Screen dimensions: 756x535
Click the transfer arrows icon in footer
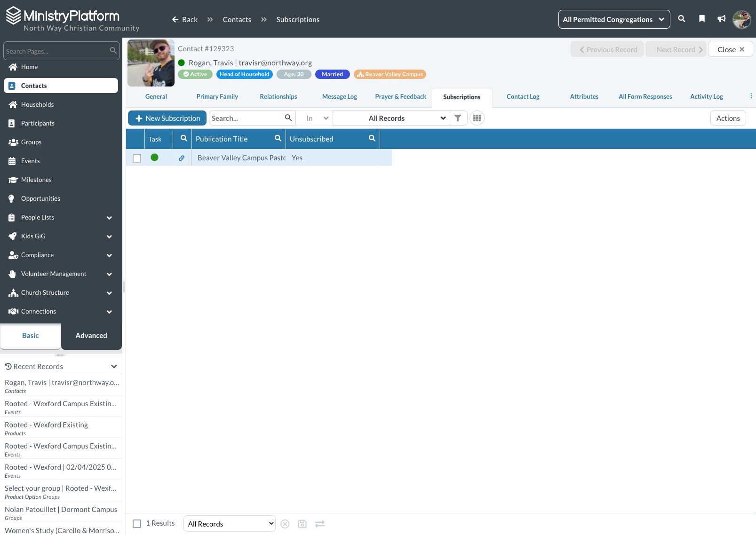[x=320, y=524]
